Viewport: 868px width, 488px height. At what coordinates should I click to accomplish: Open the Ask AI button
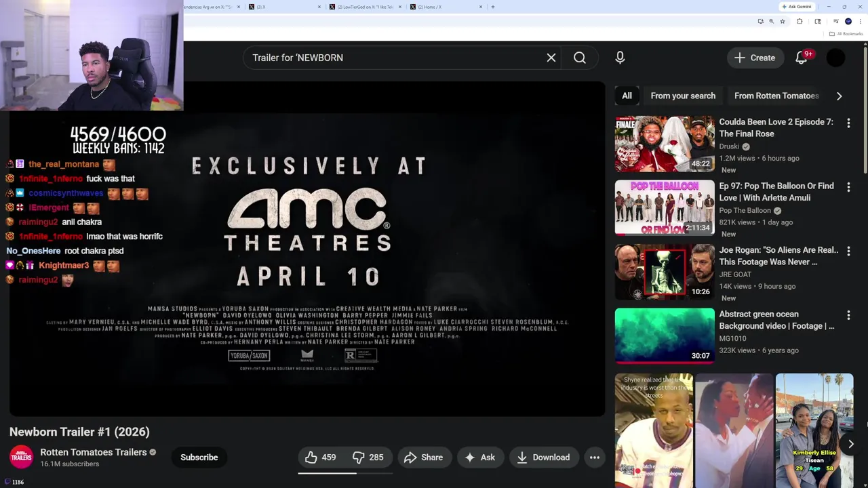479,457
